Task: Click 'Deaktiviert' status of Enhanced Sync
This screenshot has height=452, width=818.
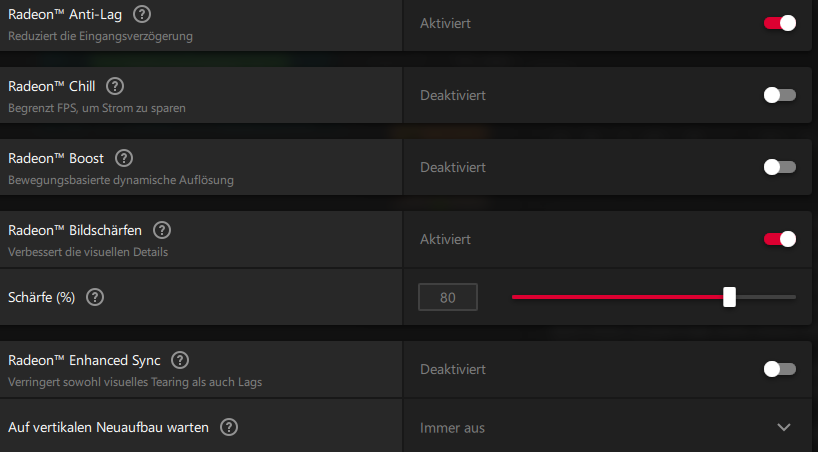Action: [x=453, y=370]
